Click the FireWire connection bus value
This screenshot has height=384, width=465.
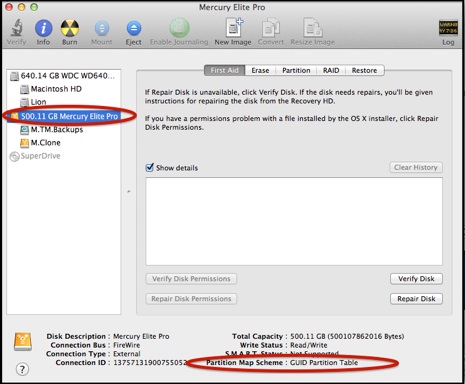tap(126, 345)
